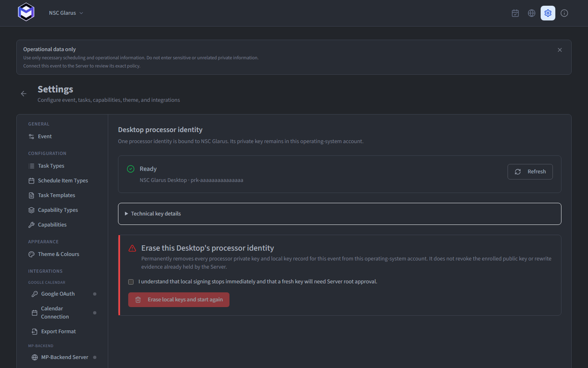Click the Calendar Connection status dot

(x=95, y=313)
